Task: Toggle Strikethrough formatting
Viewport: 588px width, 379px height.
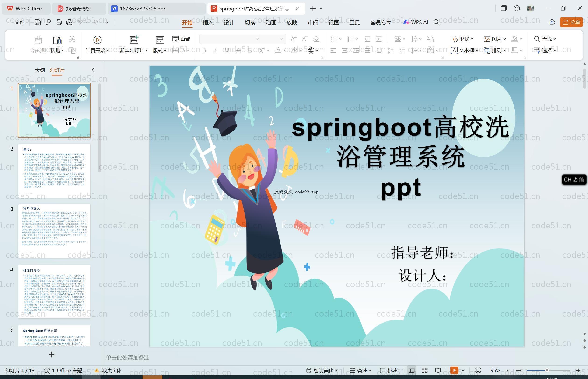Action: [x=238, y=50]
